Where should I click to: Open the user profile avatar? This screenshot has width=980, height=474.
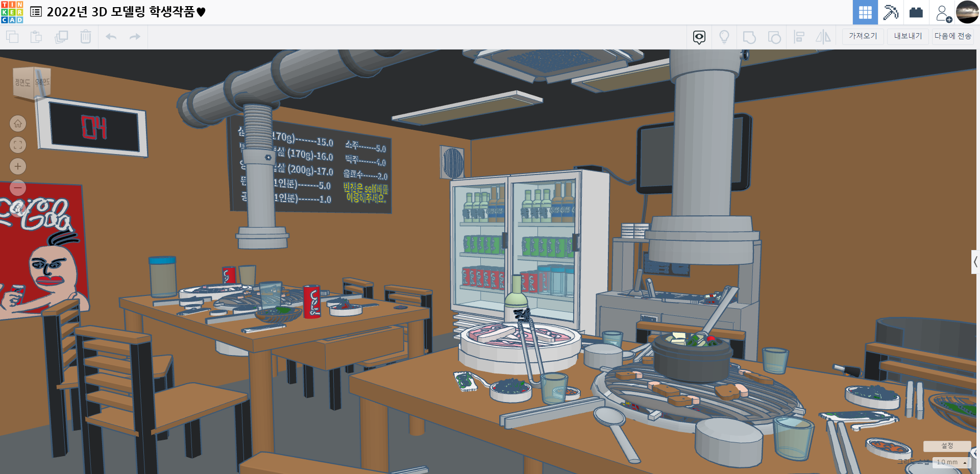967,12
